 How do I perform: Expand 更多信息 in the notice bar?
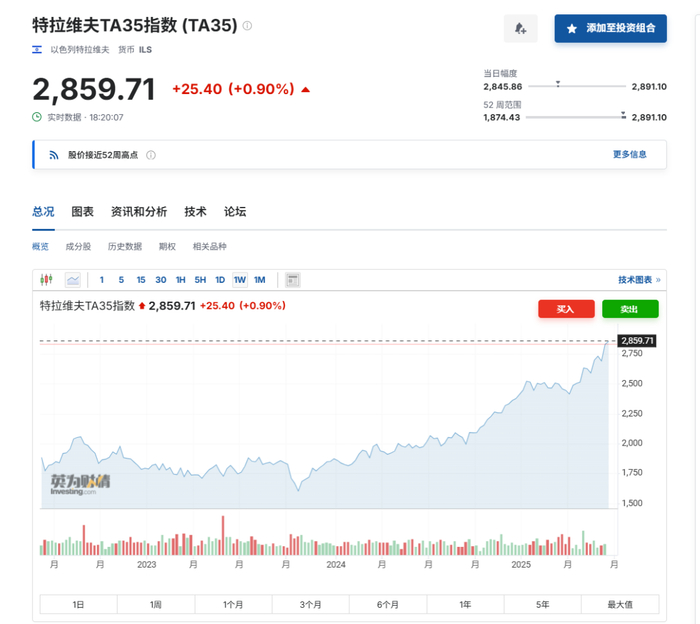pyautogui.click(x=629, y=155)
